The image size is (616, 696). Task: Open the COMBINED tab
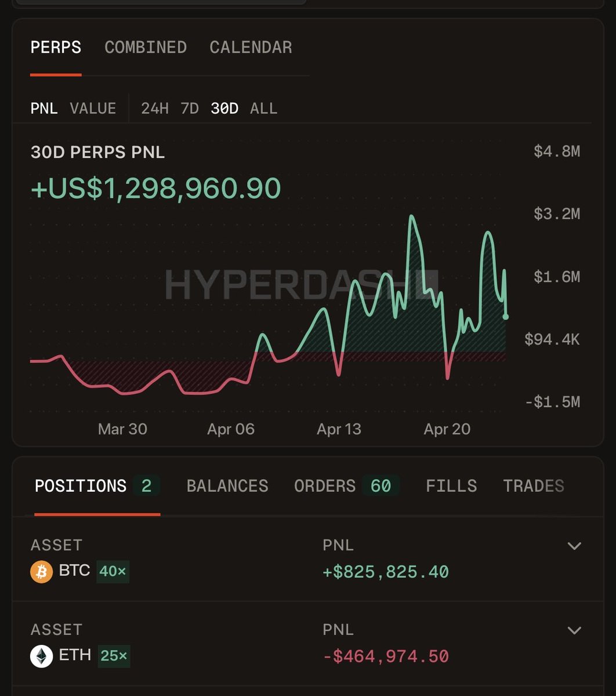[146, 48]
